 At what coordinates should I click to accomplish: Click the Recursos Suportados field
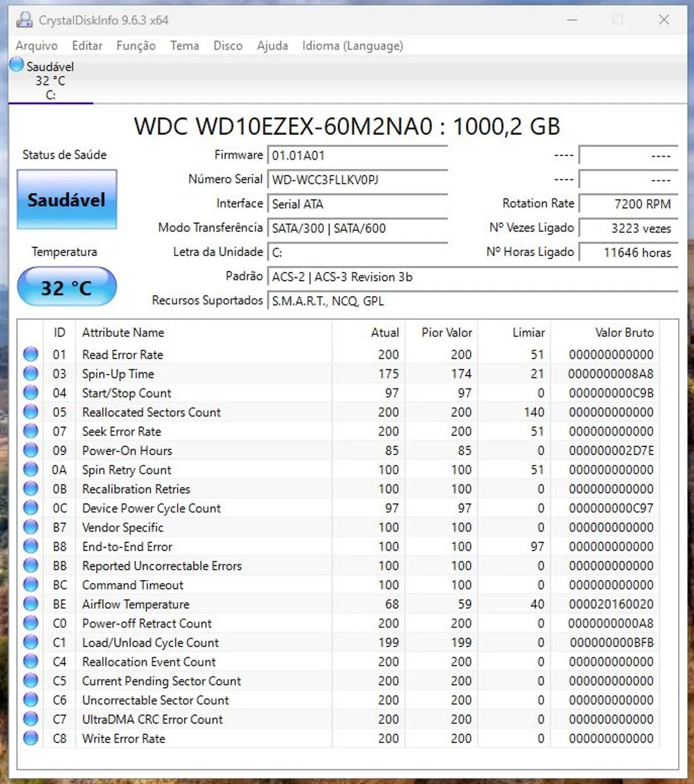coord(473,301)
